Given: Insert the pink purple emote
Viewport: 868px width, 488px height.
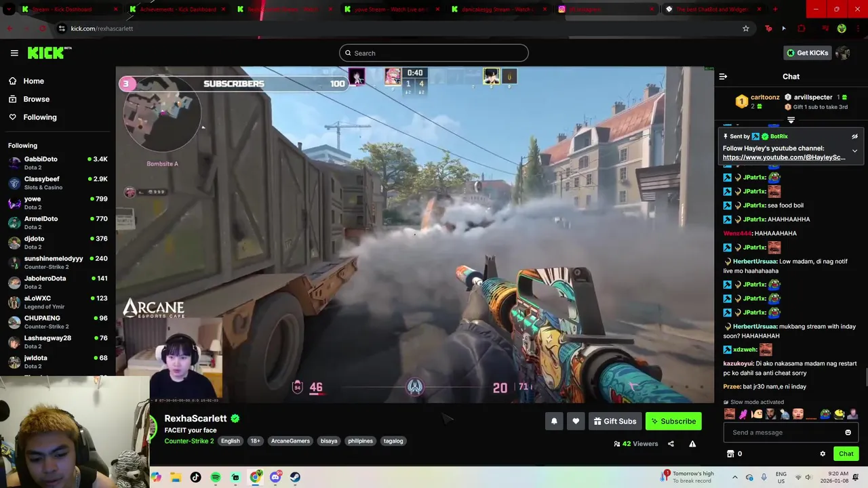Looking at the screenshot, I should click(743, 414).
